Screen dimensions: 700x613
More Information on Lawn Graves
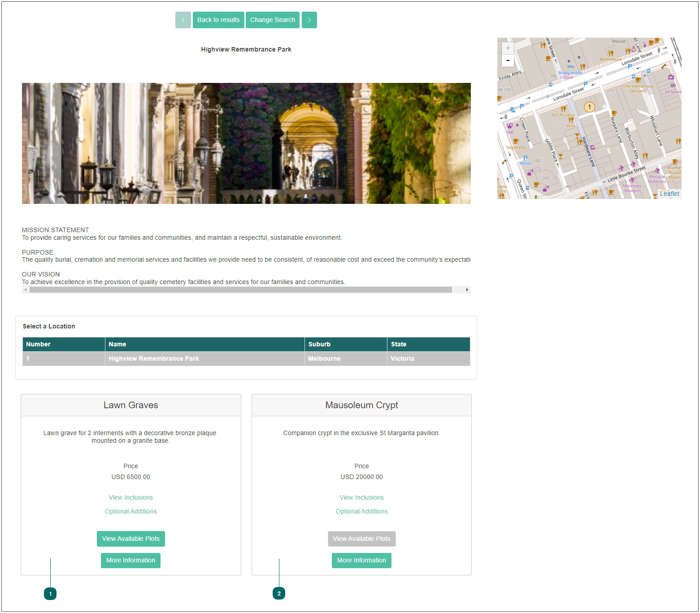tap(130, 560)
